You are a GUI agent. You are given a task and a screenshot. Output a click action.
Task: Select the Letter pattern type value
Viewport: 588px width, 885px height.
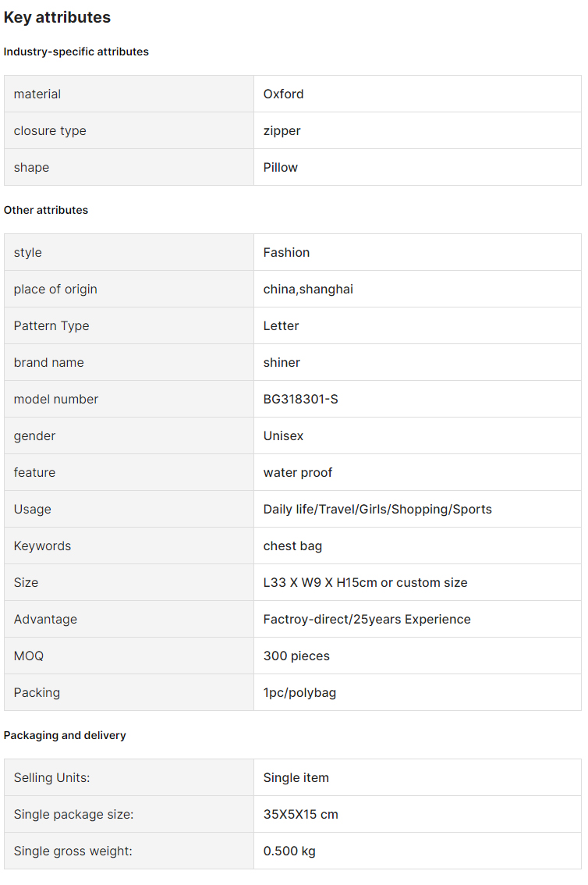pyautogui.click(x=281, y=326)
